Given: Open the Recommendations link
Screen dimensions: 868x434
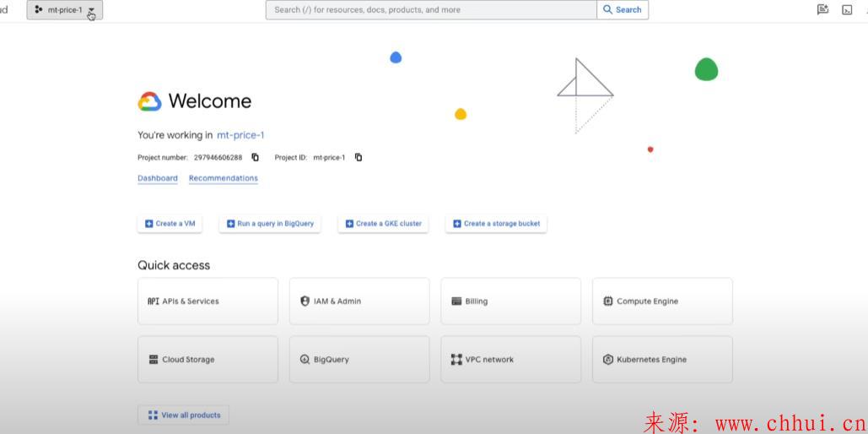Looking at the screenshot, I should click(x=223, y=178).
